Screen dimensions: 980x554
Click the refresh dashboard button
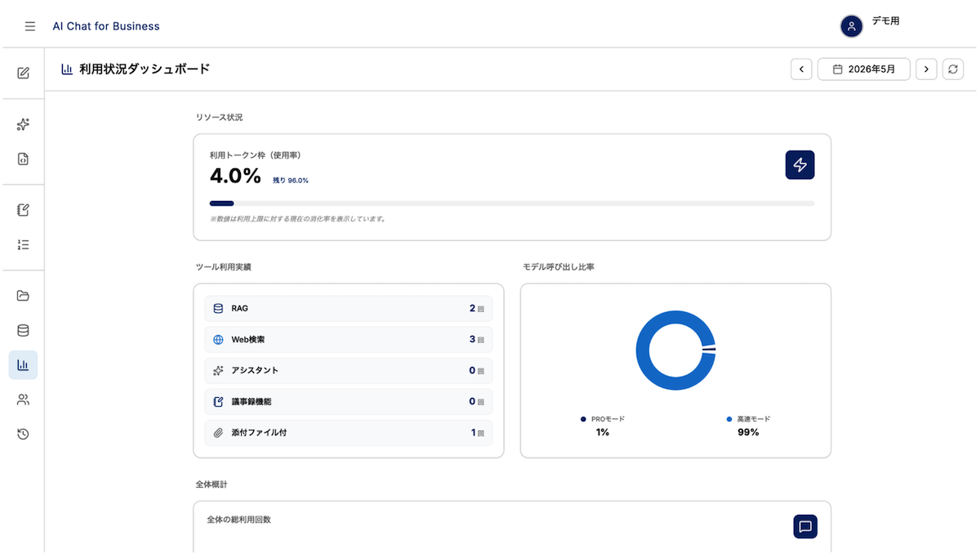pos(953,69)
